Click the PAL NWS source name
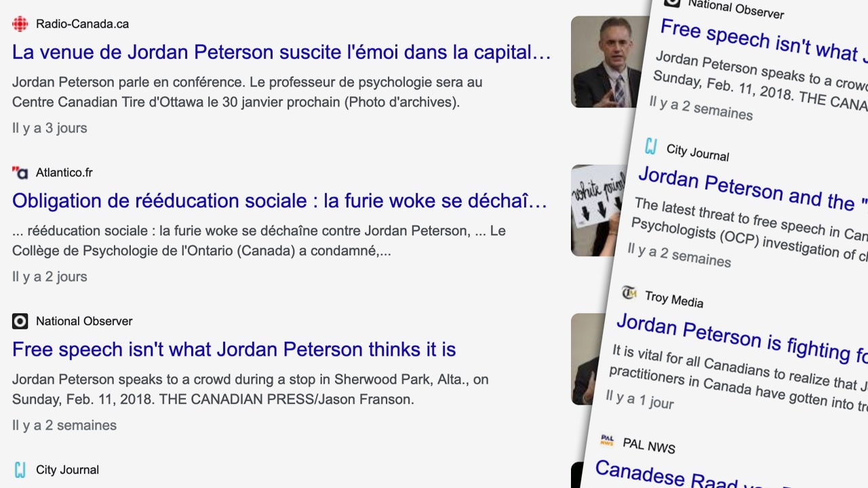 [x=649, y=445]
